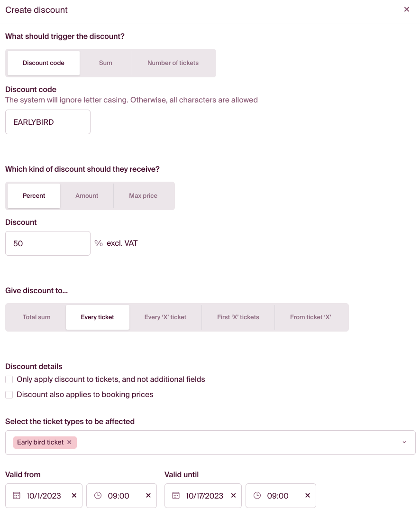Clear the Valid from time
Image resolution: width=420 pixels, height=518 pixels.
click(x=148, y=496)
